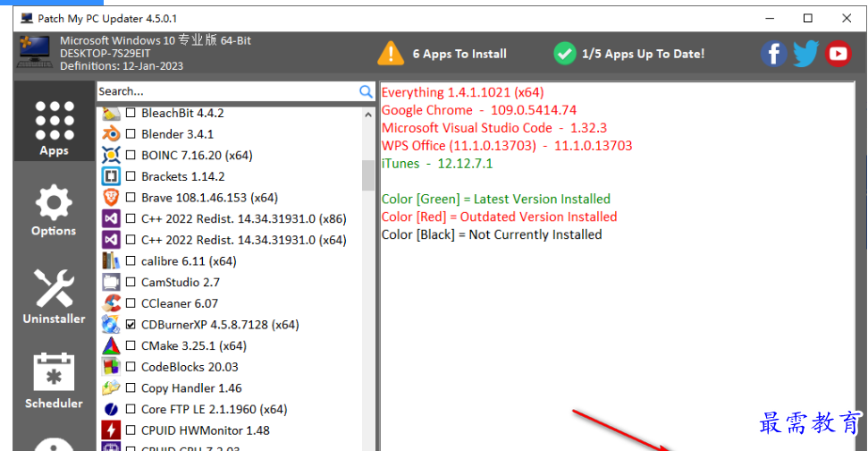This screenshot has width=868, height=451.
Task: Click the Blender app icon
Action: click(111, 134)
